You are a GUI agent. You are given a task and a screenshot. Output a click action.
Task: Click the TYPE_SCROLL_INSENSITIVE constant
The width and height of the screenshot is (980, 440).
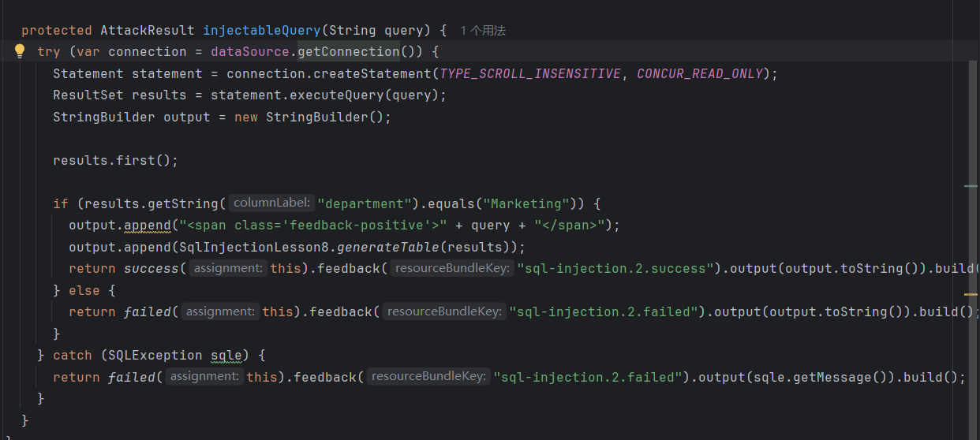(529, 73)
